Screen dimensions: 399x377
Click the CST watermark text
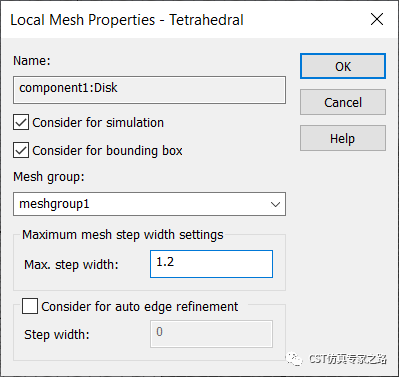point(348,359)
